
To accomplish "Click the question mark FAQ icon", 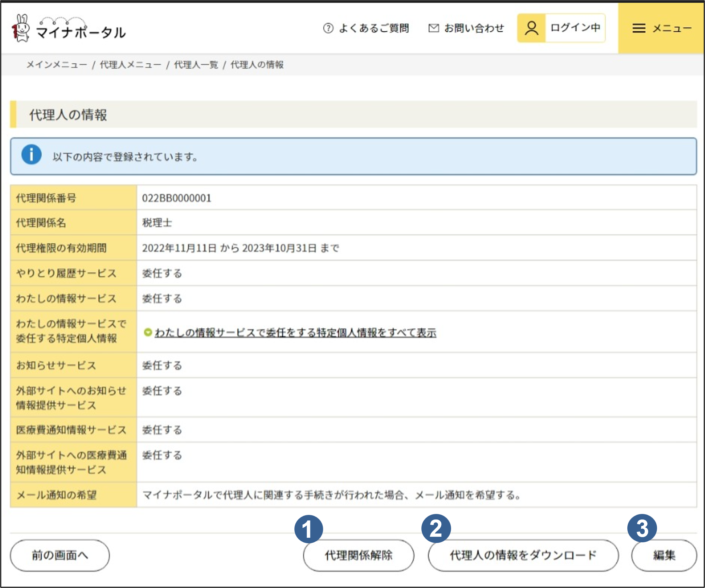I will 328,28.
